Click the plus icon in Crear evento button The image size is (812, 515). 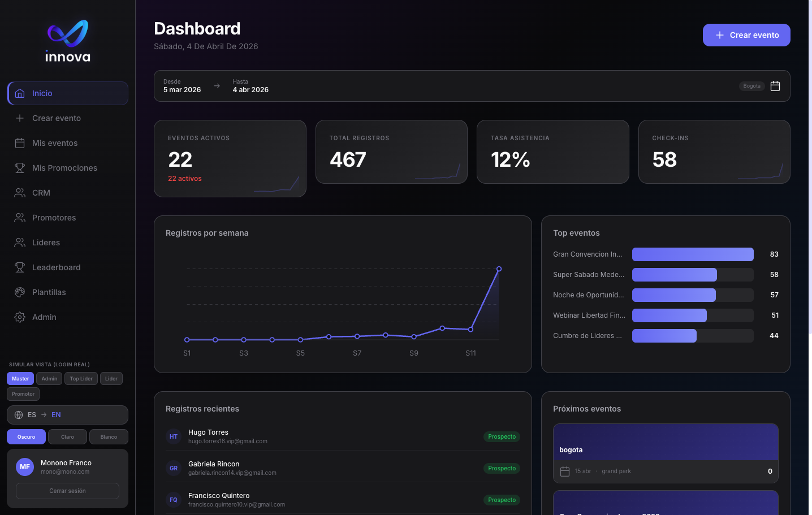[720, 35]
